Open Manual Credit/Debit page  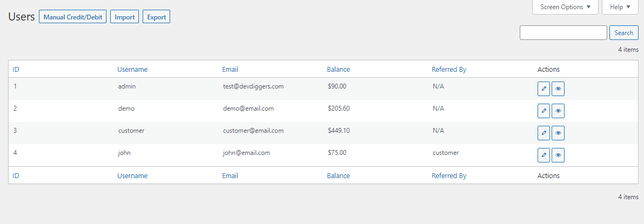click(73, 17)
